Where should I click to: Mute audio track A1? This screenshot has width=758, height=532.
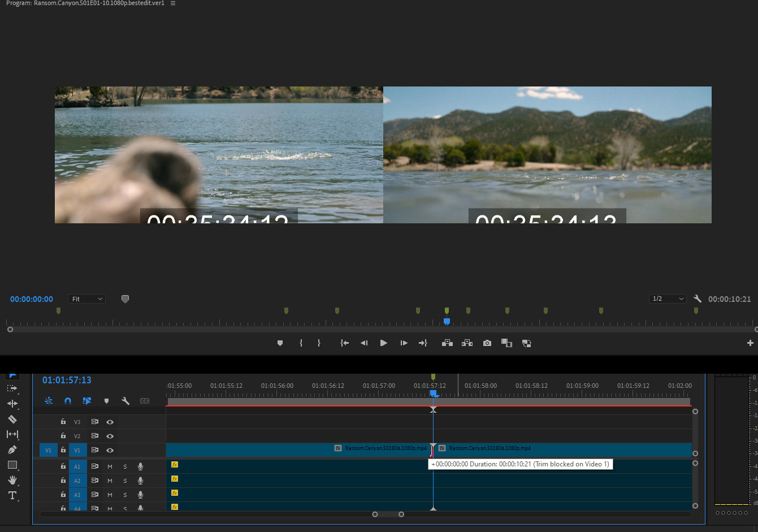click(x=110, y=466)
